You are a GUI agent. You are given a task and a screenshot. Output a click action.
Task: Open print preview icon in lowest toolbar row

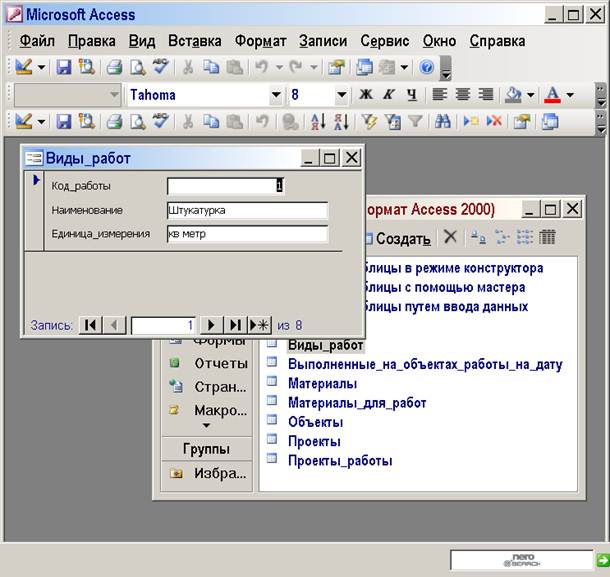(137, 121)
